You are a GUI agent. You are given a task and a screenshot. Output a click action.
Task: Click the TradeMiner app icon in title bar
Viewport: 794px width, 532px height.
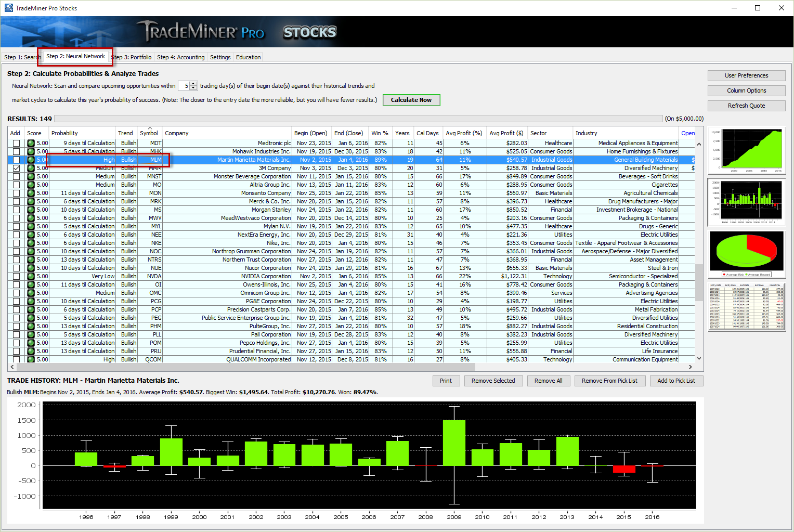tap(8, 8)
